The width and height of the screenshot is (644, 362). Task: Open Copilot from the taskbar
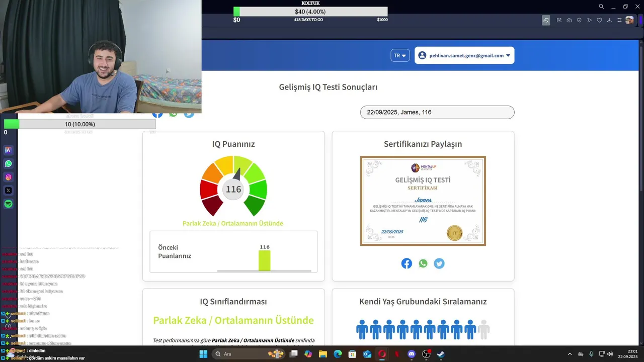coord(308,354)
